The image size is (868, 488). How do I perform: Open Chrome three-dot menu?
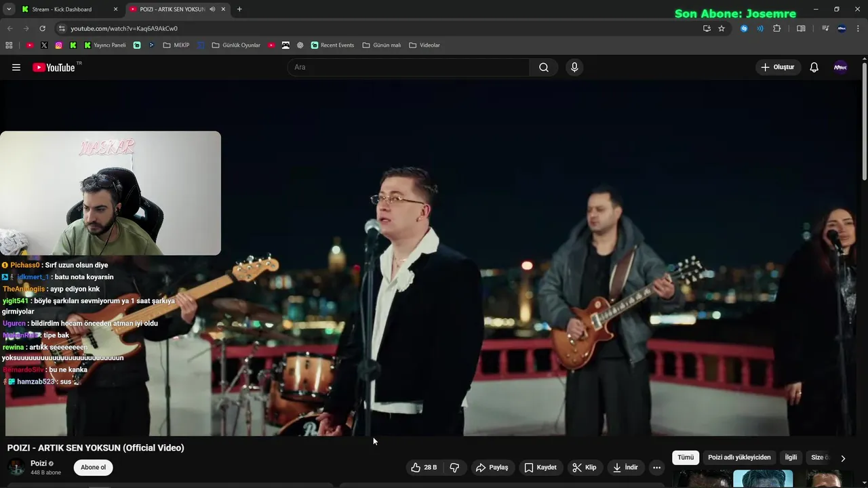[x=858, y=28]
